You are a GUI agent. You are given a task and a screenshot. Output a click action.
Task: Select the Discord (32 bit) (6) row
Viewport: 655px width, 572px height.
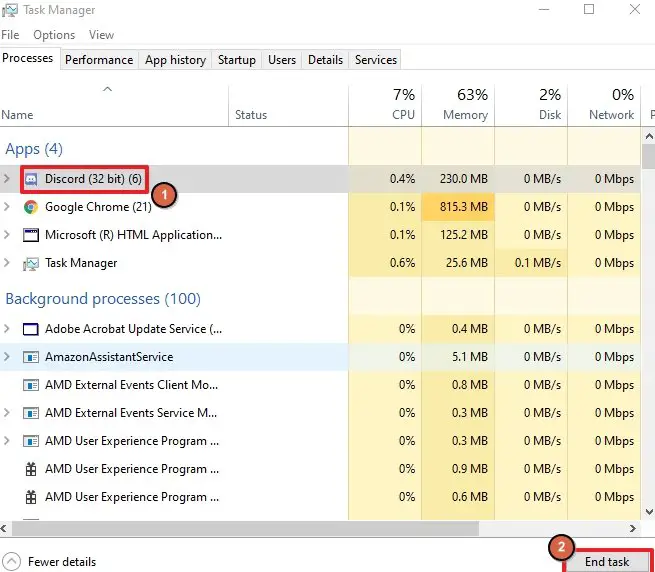pyautogui.click(x=320, y=179)
